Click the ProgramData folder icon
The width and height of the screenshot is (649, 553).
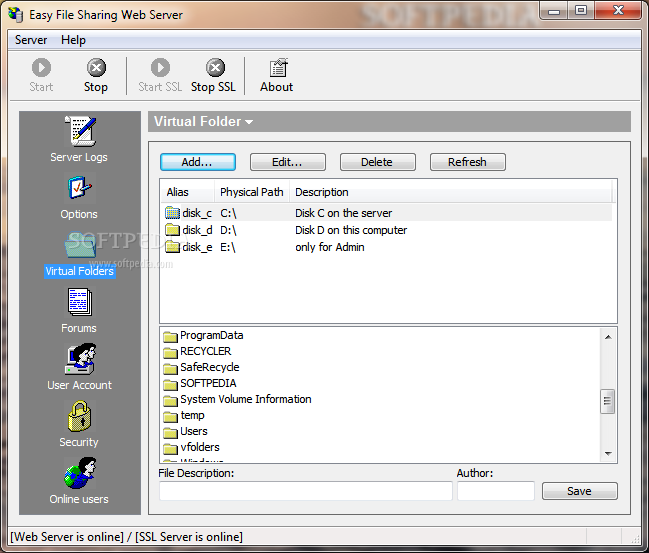coord(170,336)
